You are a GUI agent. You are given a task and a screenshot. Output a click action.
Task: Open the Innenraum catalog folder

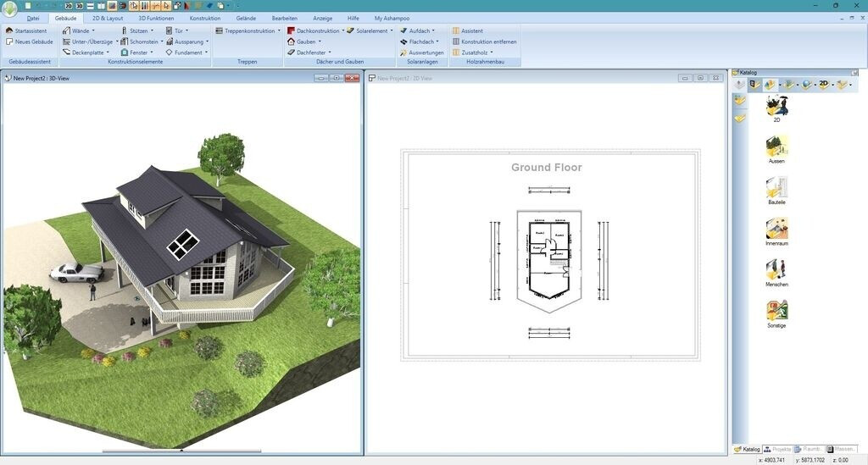click(776, 228)
